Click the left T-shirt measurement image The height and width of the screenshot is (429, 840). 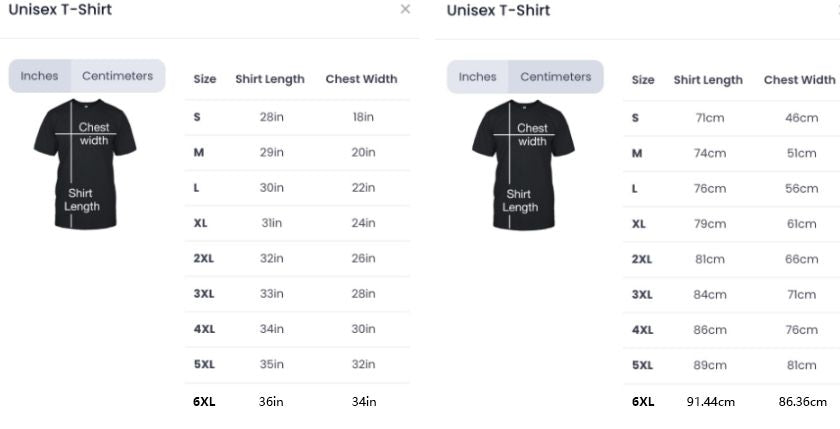(85, 164)
